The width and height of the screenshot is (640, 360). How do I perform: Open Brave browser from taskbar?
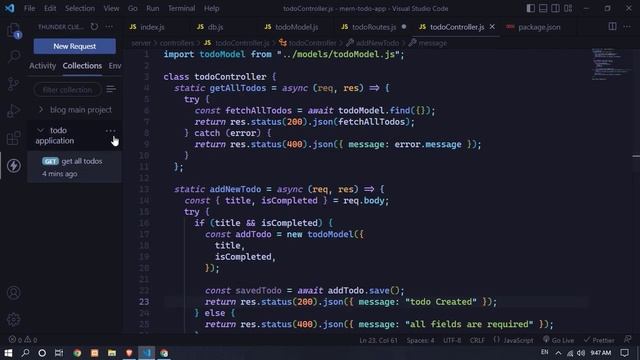click(x=129, y=353)
